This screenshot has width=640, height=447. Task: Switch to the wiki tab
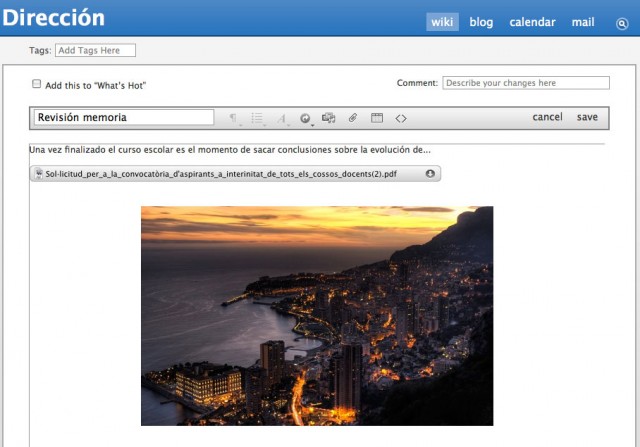[442, 22]
